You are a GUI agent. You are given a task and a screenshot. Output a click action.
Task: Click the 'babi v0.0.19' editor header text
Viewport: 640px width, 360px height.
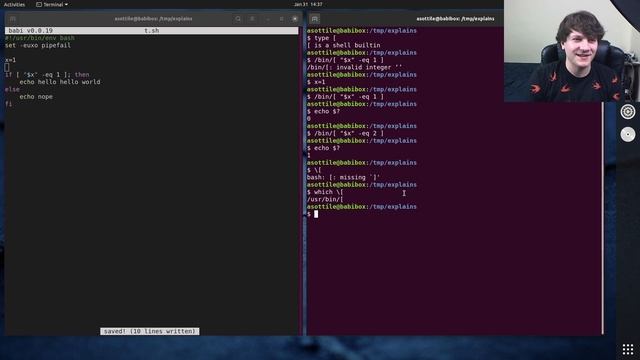coord(31,31)
